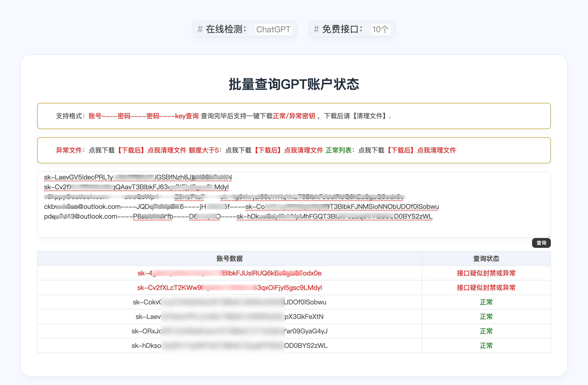The width and height of the screenshot is (588, 385).
Task: Click 正常 status for sk-Laev row
Action: [486, 317]
